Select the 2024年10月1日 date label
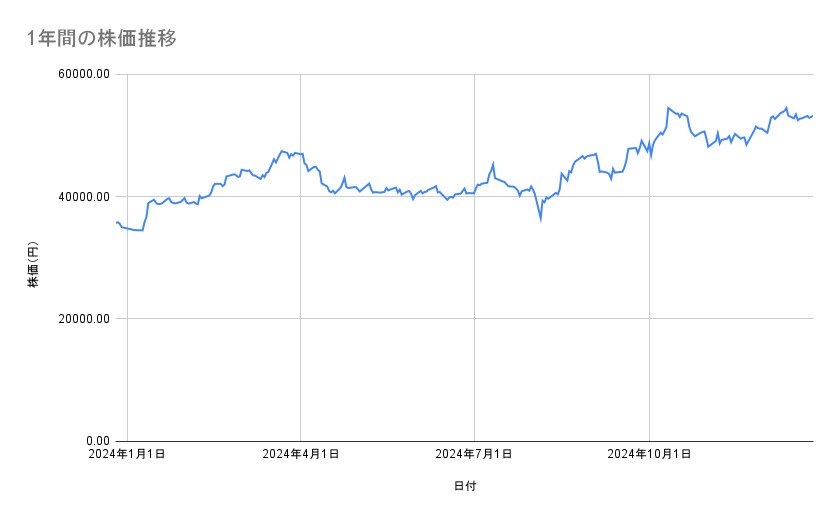This screenshot has width=839, height=519. [x=649, y=454]
